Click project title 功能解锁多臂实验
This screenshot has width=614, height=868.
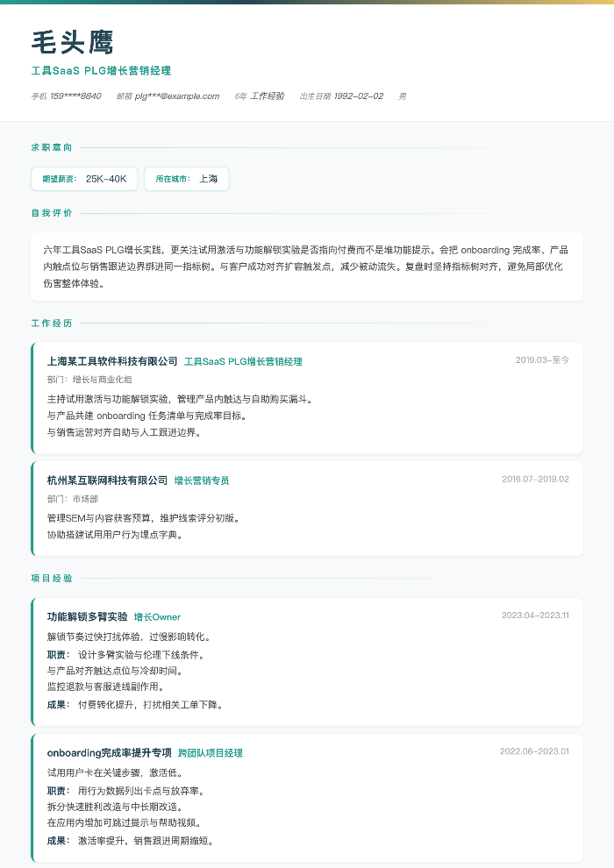coord(88,616)
